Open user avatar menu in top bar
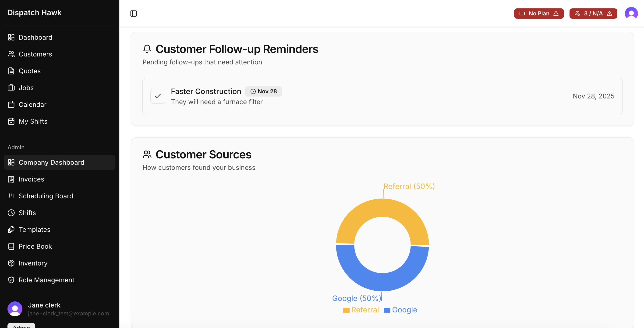This screenshot has height=328, width=644. pyautogui.click(x=631, y=13)
